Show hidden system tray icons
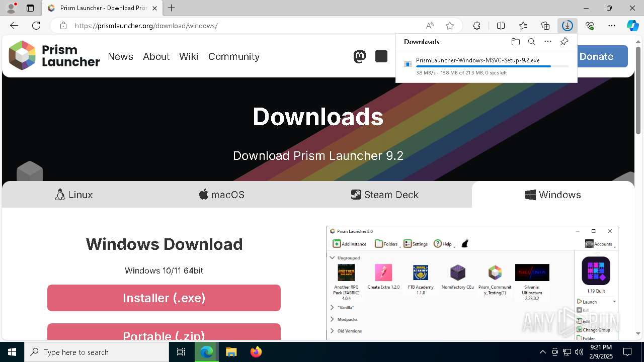This screenshot has width=644, height=362. pyautogui.click(x=542, y=352)
